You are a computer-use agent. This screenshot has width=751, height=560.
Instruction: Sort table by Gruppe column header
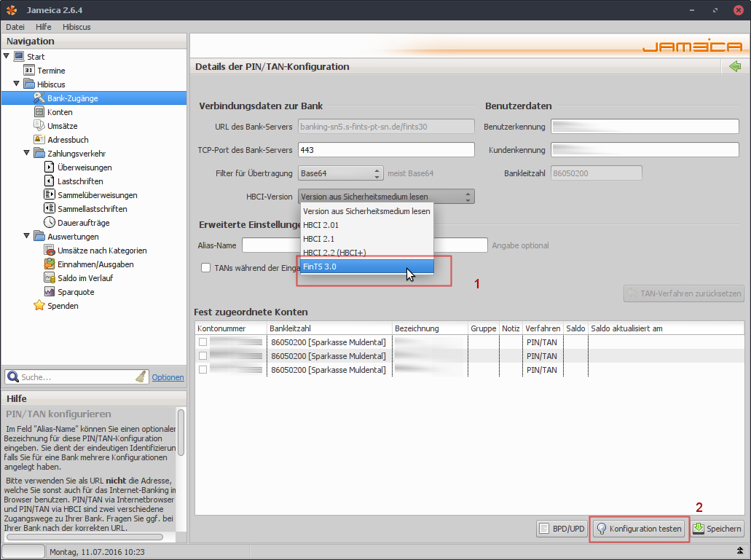483,328
